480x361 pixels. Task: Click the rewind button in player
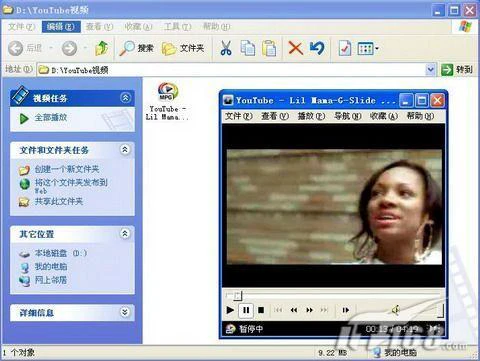coord(294,310)
